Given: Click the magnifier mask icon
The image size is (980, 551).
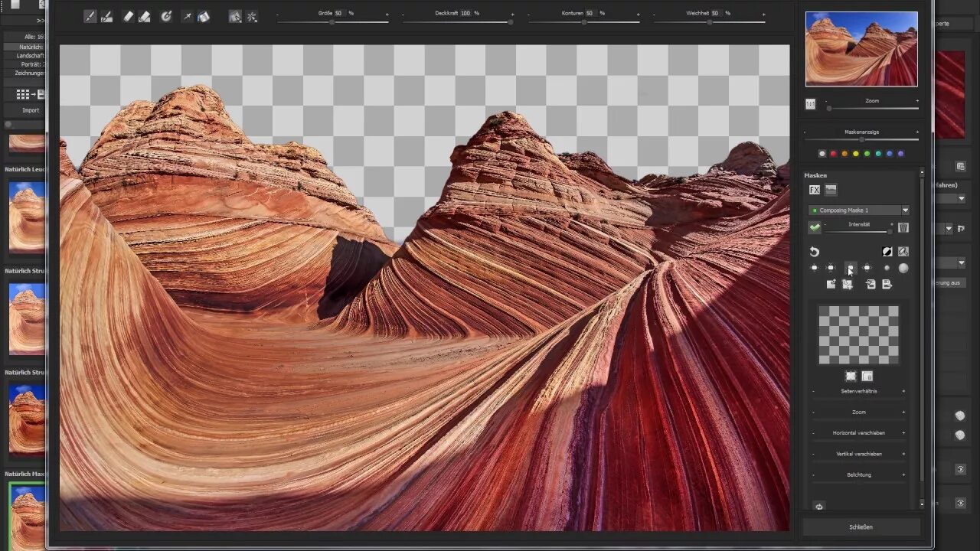Looking at the screenshot, I should pyautogui.click(x=903, y=252).
